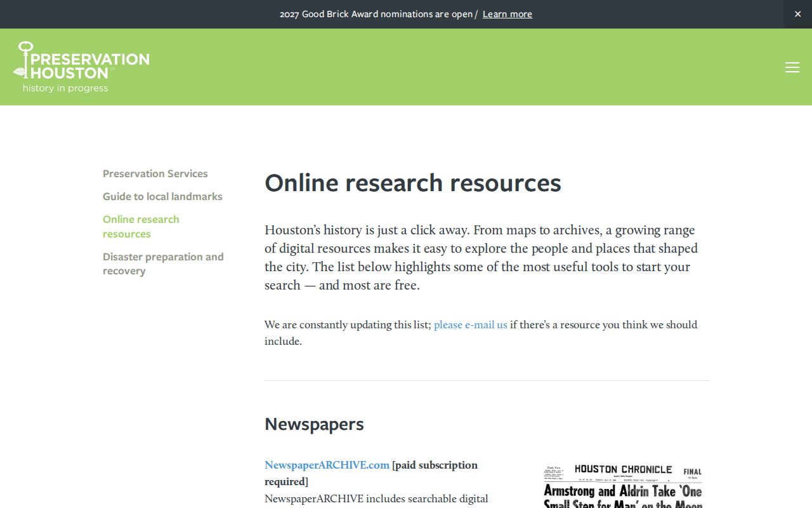812x508 pixels.
Task: Visit the NewspaperARCHIVE.com link
Action: (x=327, y=465)
